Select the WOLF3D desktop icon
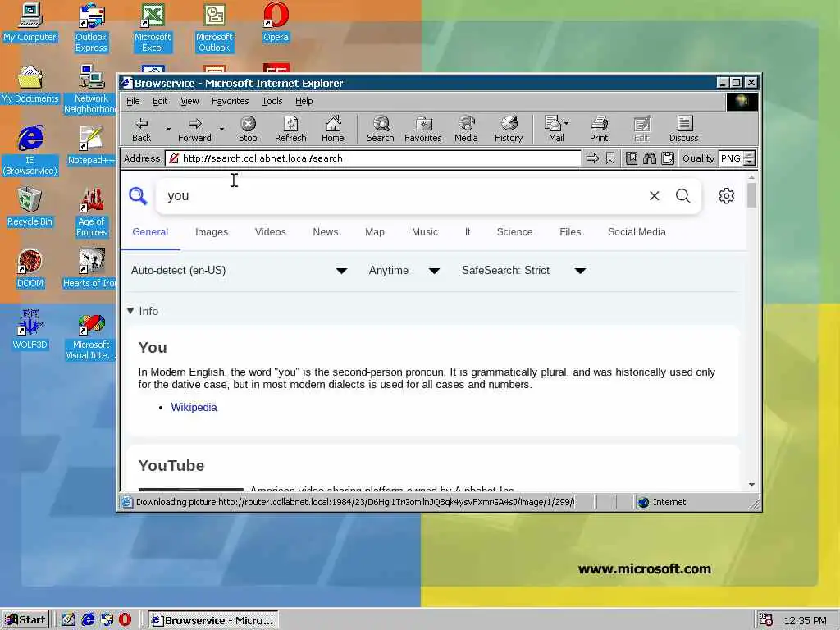 [30, 330]
